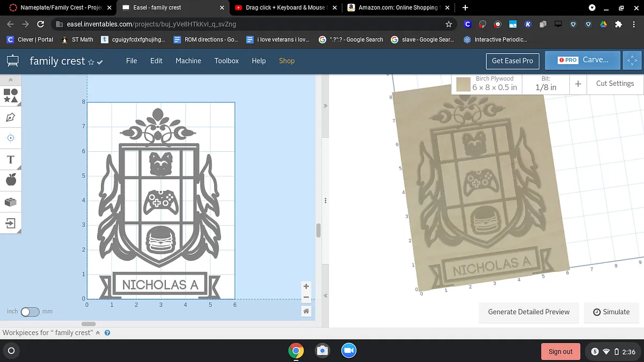This screenshot has height=362, width=644.
Task: Open the launcher circle button
Action: coord(11,351)
